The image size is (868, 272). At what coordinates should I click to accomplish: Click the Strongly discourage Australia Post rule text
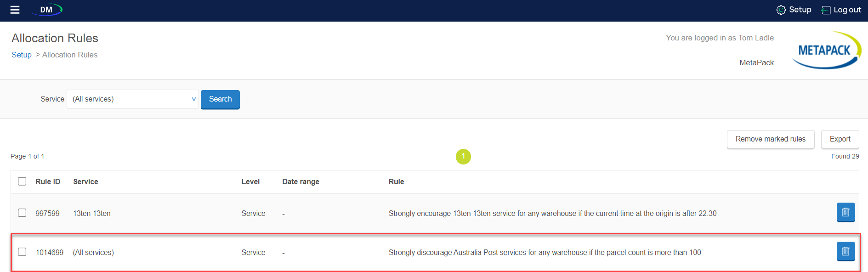pos(545,252)
